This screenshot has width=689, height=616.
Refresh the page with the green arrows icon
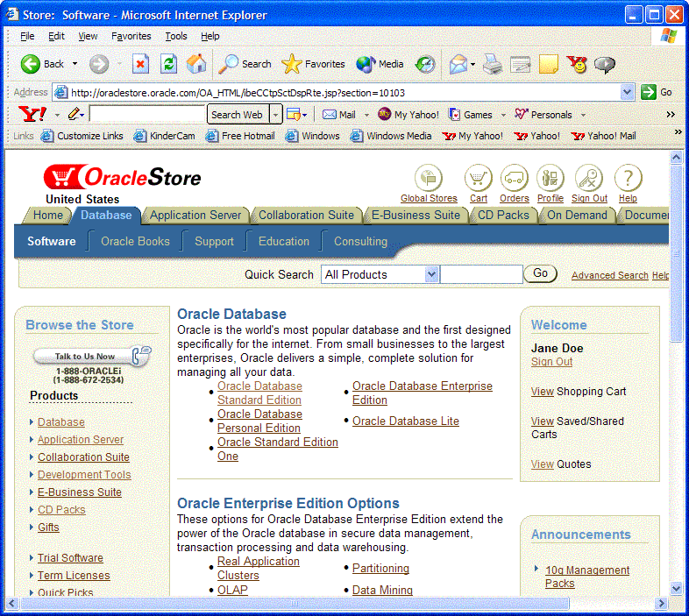pos(168,64)
